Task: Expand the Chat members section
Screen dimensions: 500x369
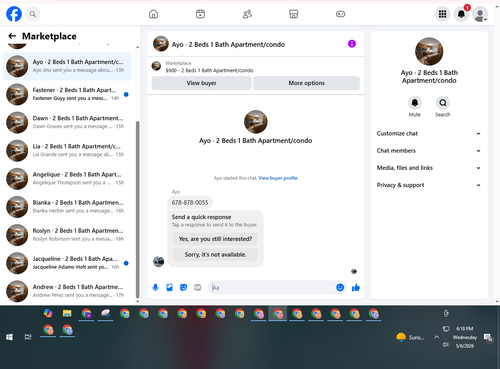Action: 429,151
